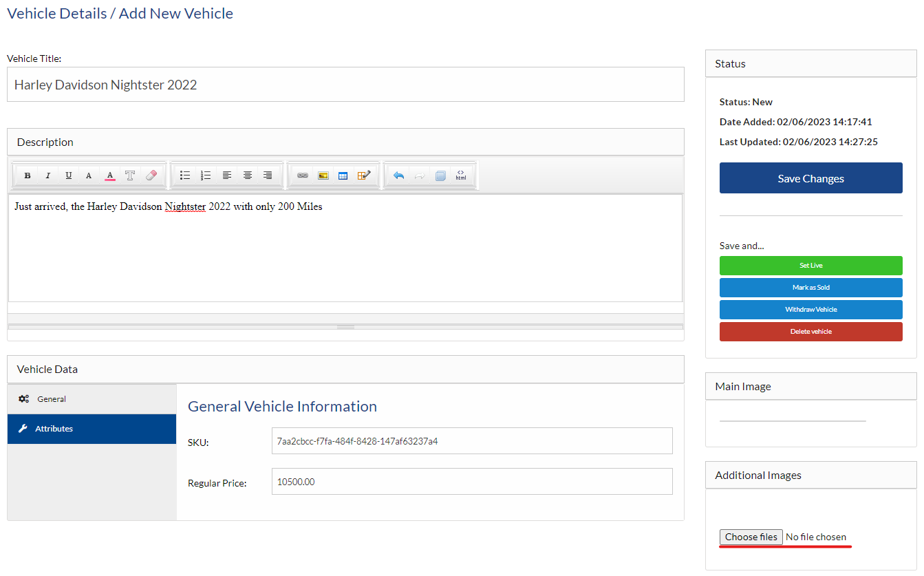This screenshot has width=924, height=576.
Task: Insert a bulleted list in description
Action: (185, 175)
